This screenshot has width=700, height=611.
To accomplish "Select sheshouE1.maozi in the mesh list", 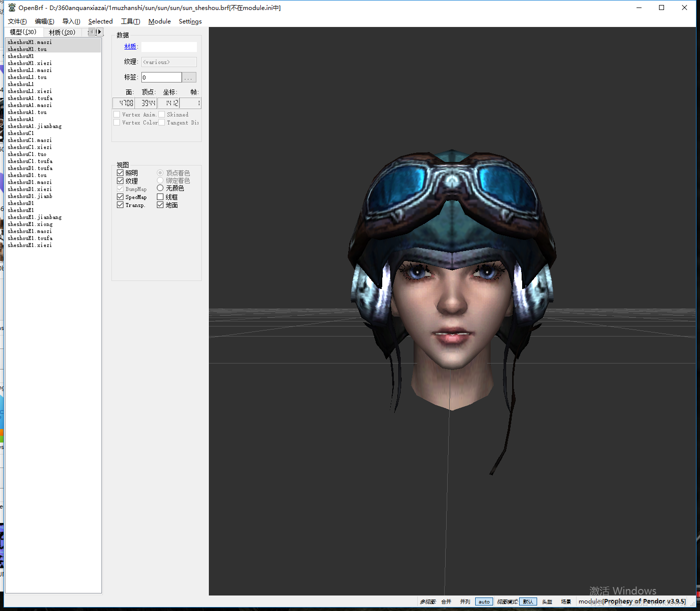I will tap(53, 231).
